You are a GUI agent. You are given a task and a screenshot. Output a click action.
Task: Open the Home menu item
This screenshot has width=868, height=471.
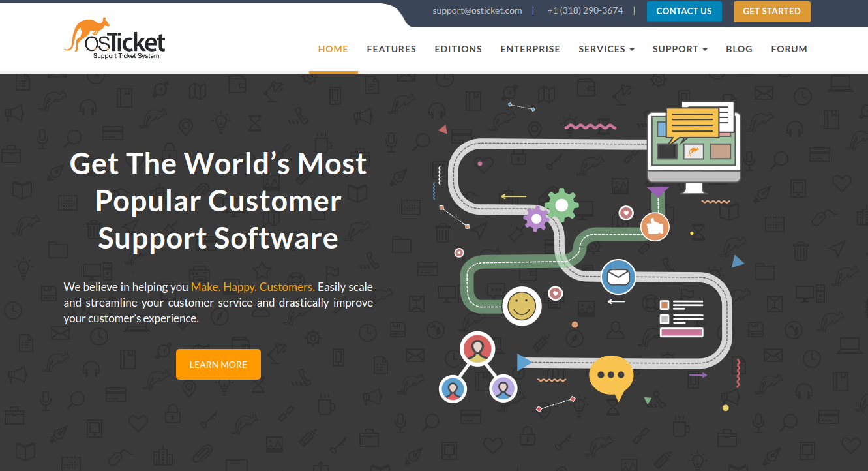coord(333,49)
